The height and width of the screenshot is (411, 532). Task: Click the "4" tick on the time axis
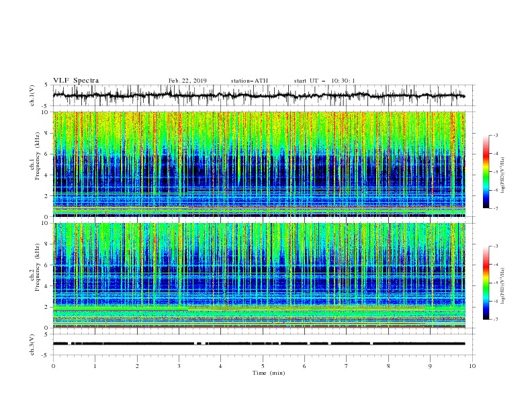(220, 366)
